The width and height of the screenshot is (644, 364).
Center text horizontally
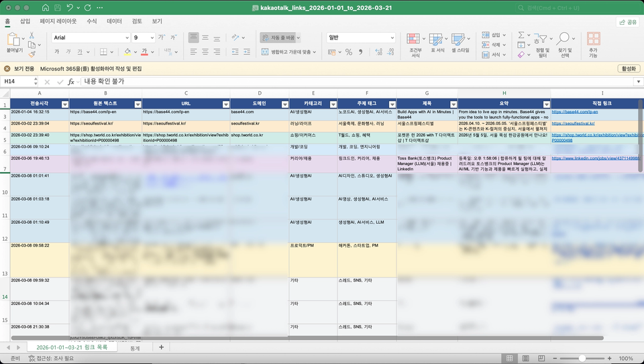click(205, 52)
